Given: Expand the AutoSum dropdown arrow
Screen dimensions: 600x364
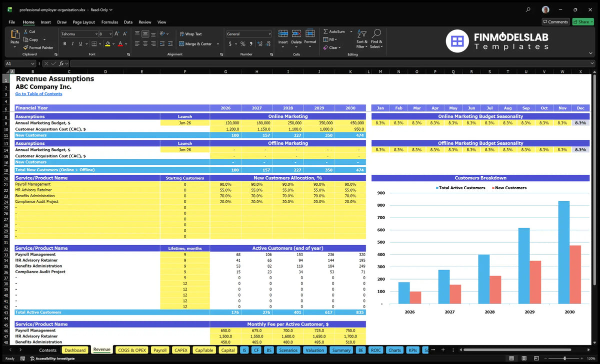Looking at the screenshot, I should pos(351,31).
